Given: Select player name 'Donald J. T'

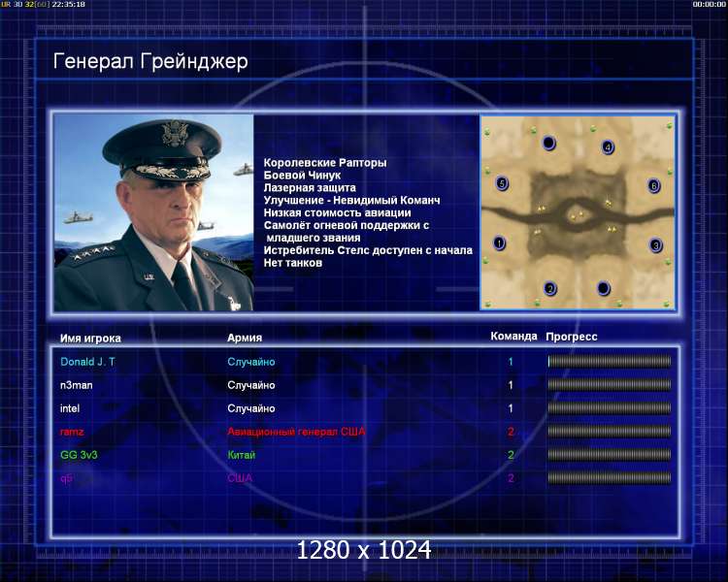Looking at the screenshot, I should click(x=87, y=362).
